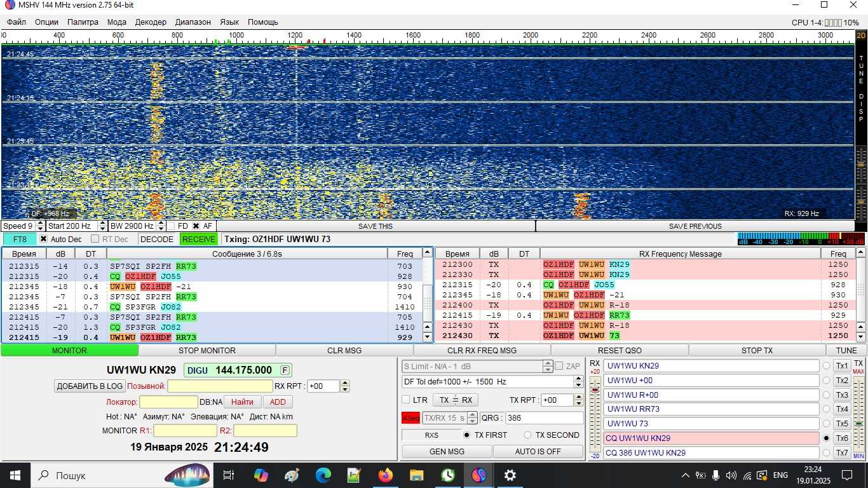Select the TX FIRST radio button
Screen dimensions: 868x488
pos(467,435)
